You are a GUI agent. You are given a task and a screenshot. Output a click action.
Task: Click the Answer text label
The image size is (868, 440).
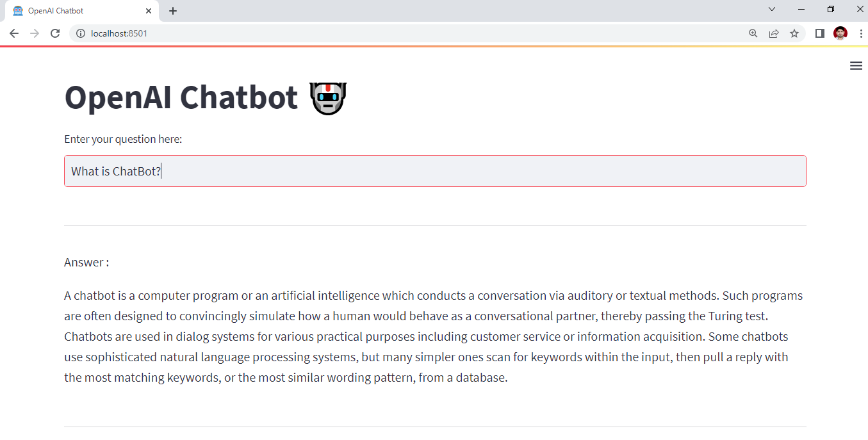[x=86, y=262]
